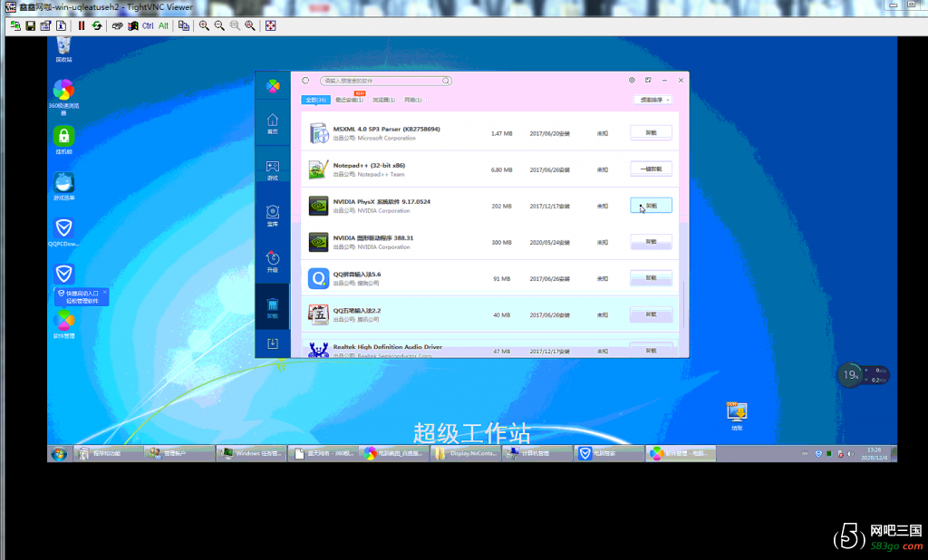Image resolution: width=928 pixels, height=560 pixels.
Task: Open green lock desktop shortcut
Action: [x=64, y=140]
